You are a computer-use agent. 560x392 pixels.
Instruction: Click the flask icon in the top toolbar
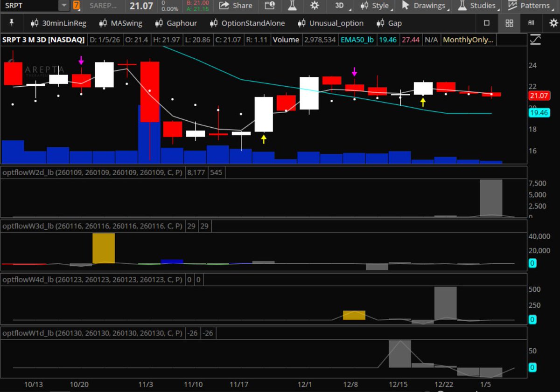(292, 6)
